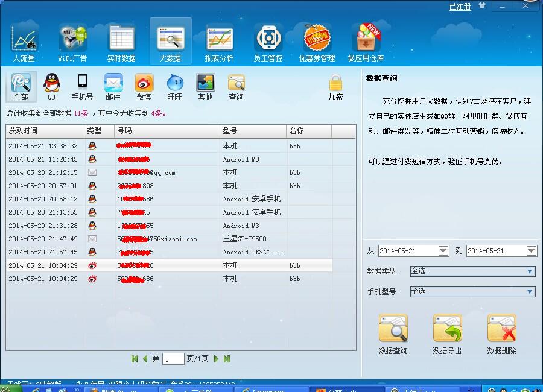Go to first page of results
543x392 pixels.
[x=135, y=359]
